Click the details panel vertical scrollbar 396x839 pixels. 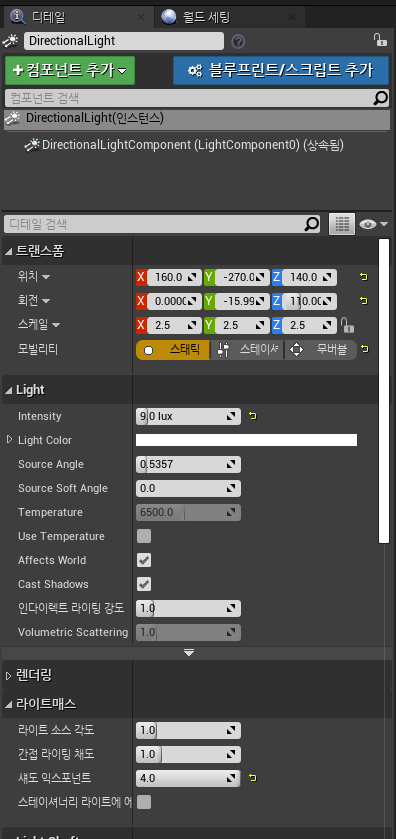click(384, 391)
